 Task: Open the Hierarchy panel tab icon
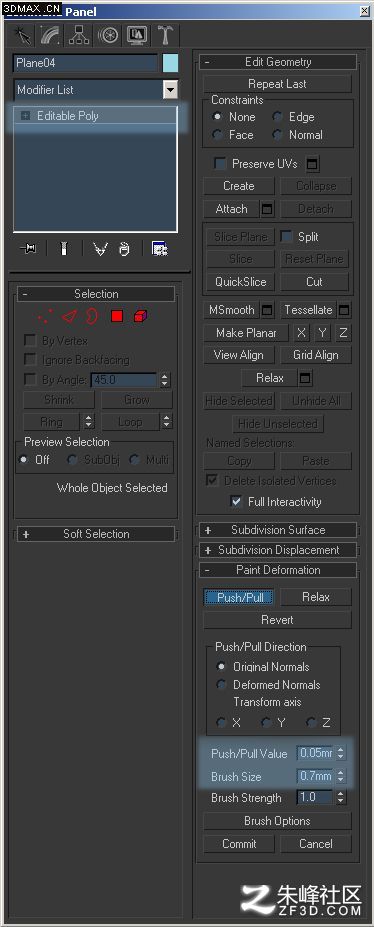point(79,35)
